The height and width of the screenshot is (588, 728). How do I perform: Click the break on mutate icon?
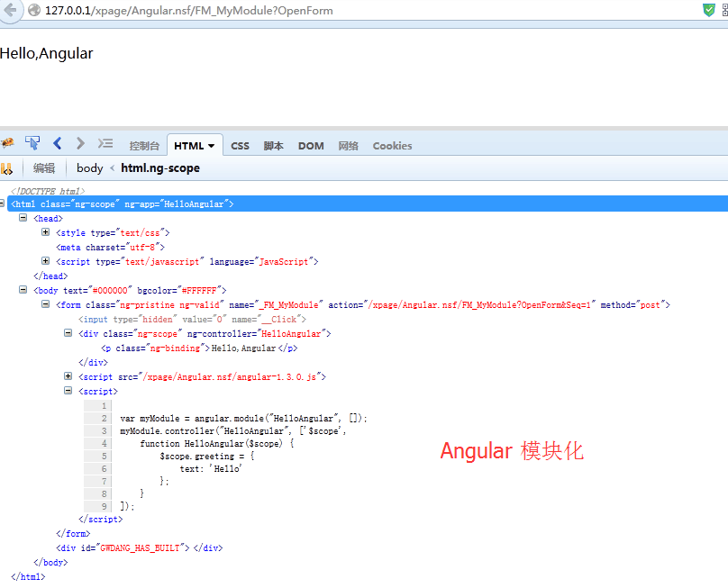[6, 169]
